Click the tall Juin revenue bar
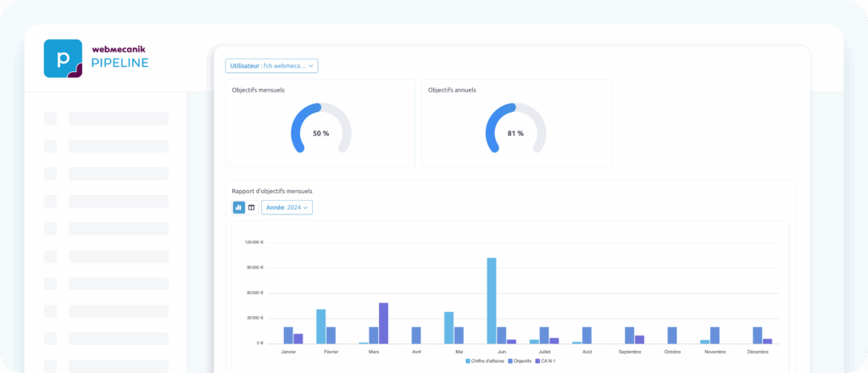Image resolution: width=868 pixels, height=373 pixels. click(x=492, y=300)
